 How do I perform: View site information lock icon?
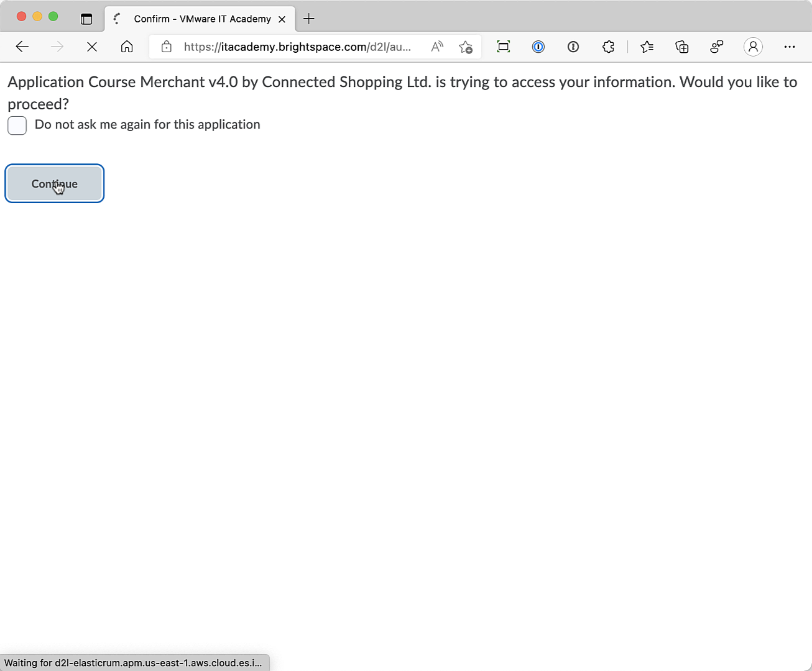[x=167, y=47]
